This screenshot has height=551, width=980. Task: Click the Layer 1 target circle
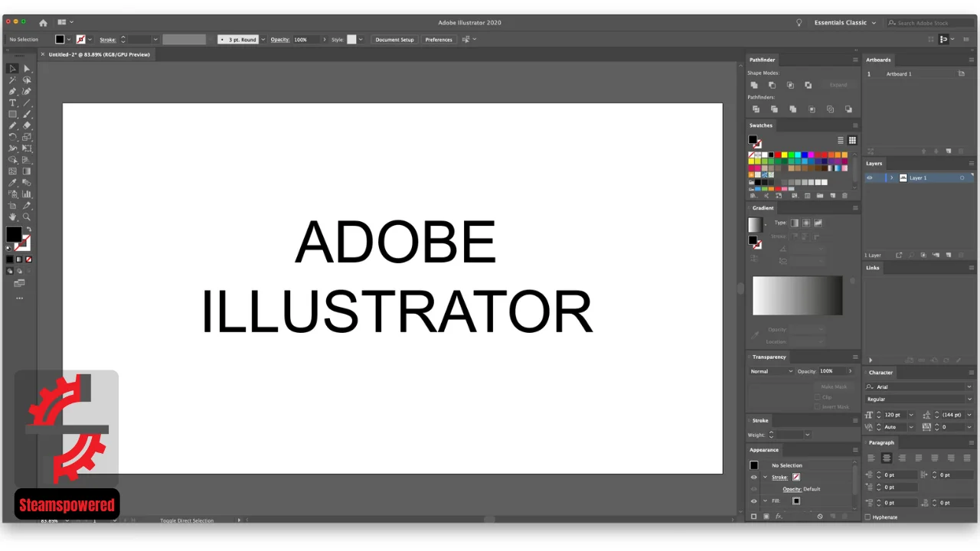962,178
